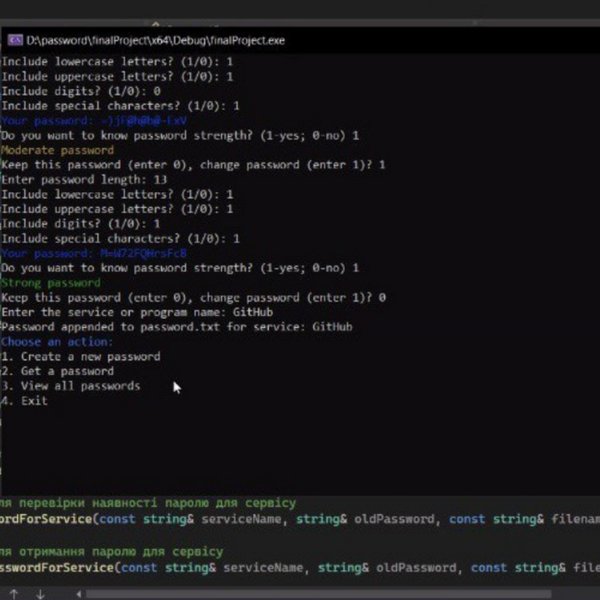Click menu line '2. Get a password'
The width and height of the screenshot is (600, 600).
[x=57, y=371]
